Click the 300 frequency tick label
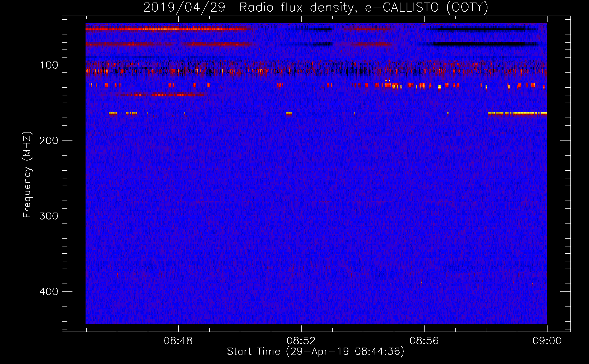The width and height of the screenshot is (589, 364). (49, 216)
